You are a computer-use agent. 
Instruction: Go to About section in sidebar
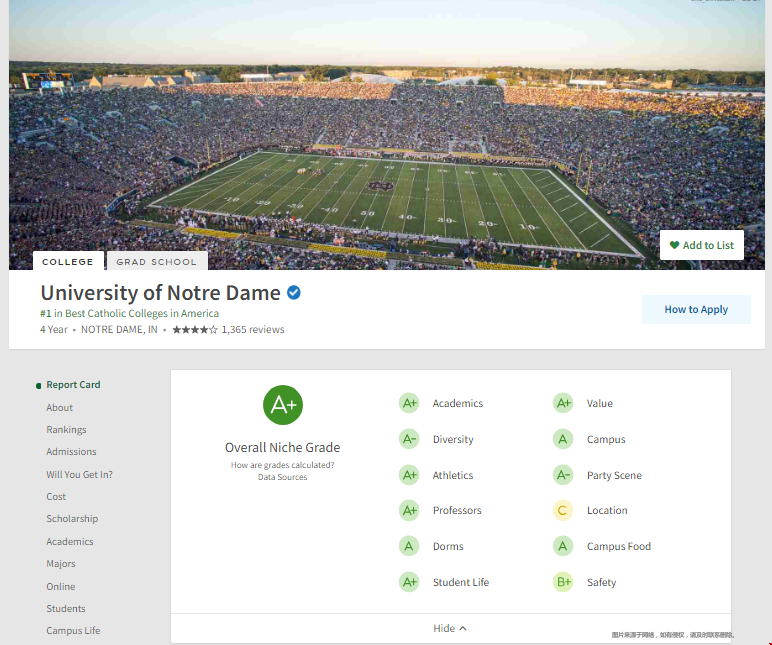(60, 408)
